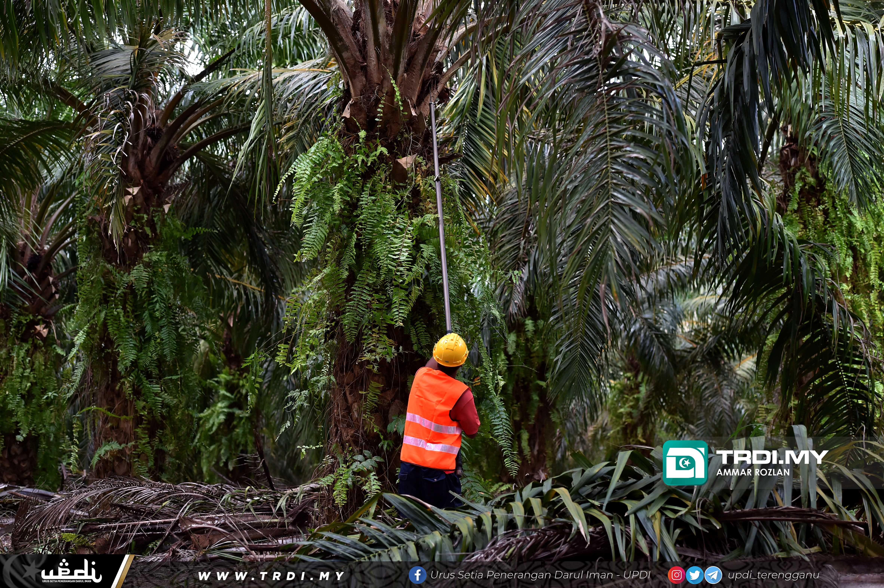This screenshot has width=884, height=588.
Task: Click the UPDI logo at bottom left
Action: point(71,570)
